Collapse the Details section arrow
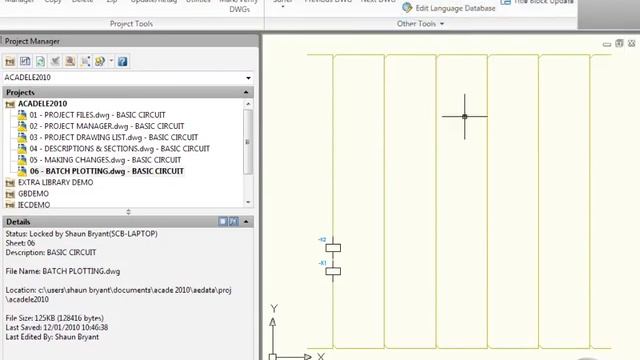Screen dimensions: 640x360 pyautogui.click(x=246, y=222)
